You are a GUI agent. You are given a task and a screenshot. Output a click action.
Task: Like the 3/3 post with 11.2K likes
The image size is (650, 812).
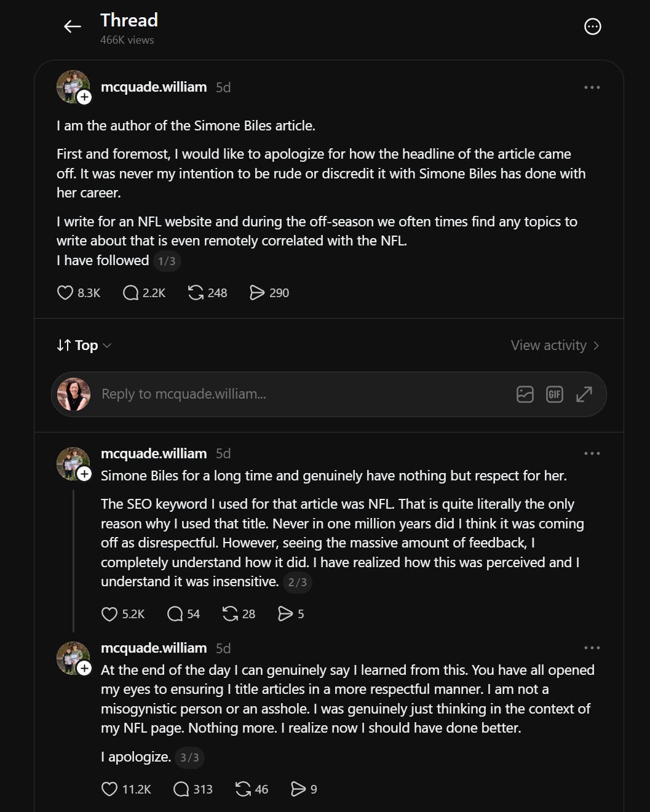[x=125, y=789]
